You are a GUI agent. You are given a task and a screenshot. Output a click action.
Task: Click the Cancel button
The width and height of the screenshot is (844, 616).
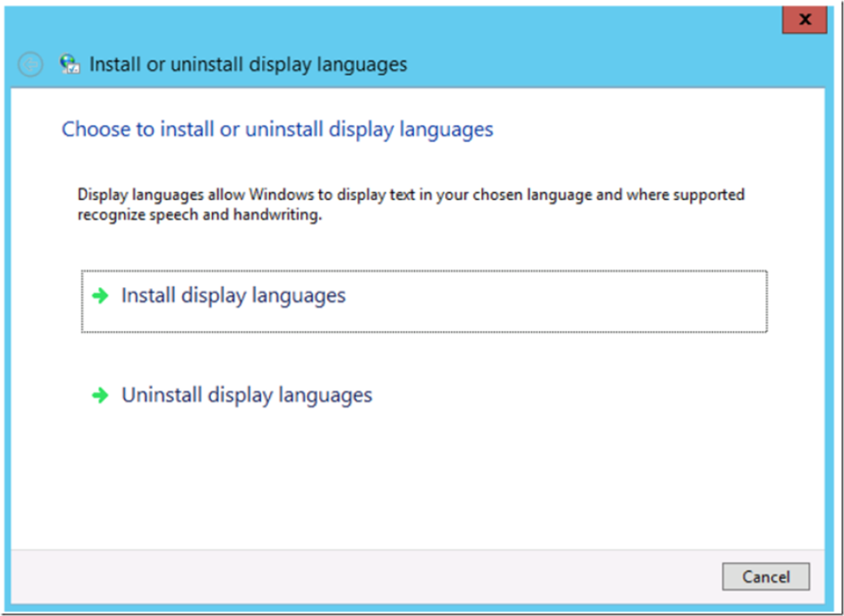point(765,577)
